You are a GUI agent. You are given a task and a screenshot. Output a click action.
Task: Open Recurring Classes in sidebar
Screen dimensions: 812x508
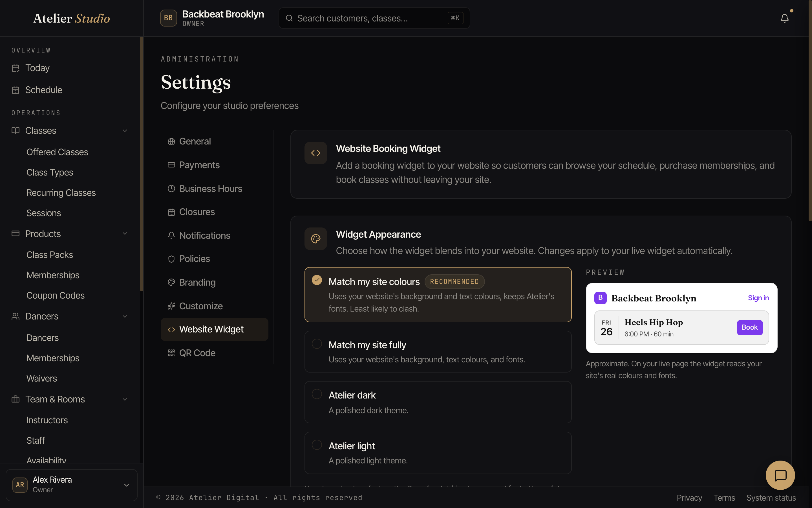point(61,193)
